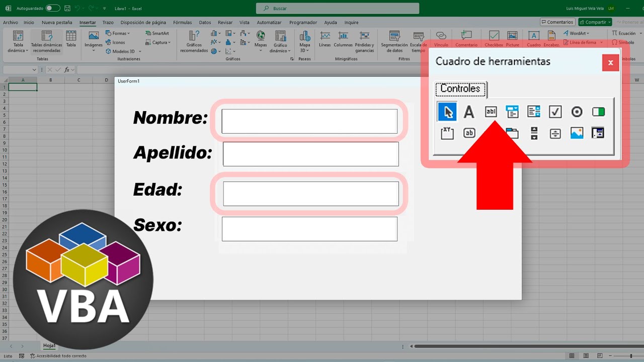This screenshot has width=644, height=362.
Task: Click Tablas dinámicas recomendadas
Action: [x=46, y=42]
